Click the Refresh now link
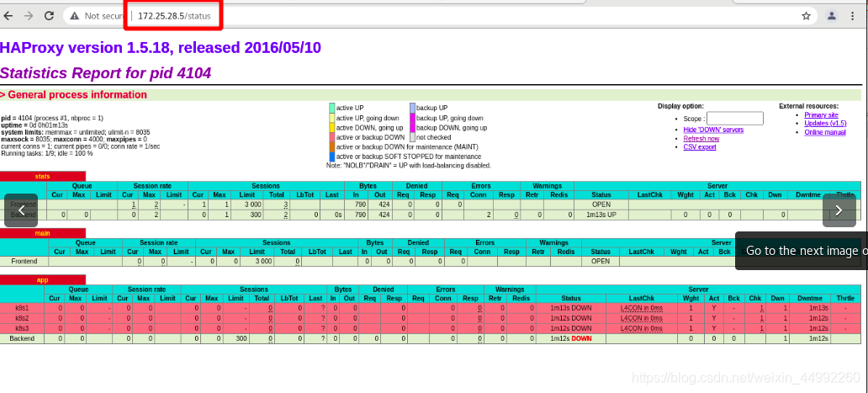The width and height of the screenshot is (868, 393). click(701, 138)
